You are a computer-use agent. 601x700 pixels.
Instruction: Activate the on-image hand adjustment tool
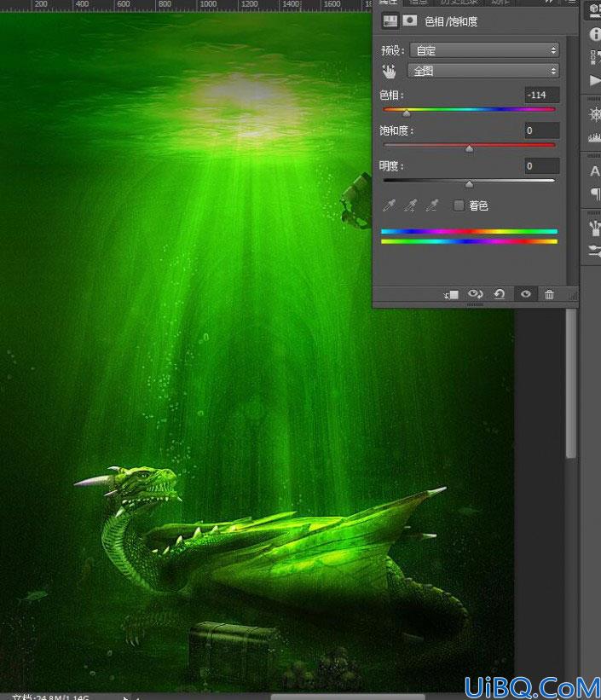pos(389,72)
